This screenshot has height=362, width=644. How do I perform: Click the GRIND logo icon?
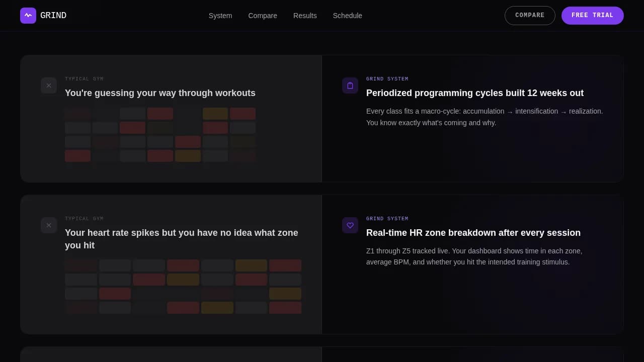(x=28, y=15)
